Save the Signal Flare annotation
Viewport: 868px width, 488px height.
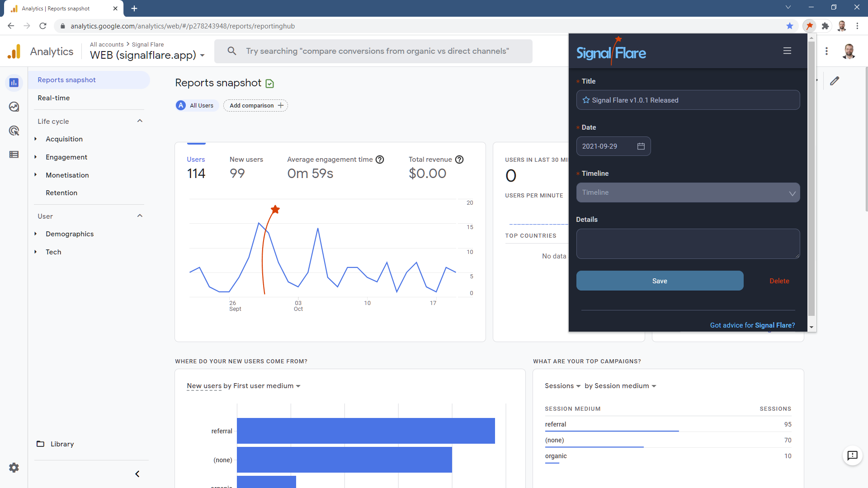click(660, 281)
